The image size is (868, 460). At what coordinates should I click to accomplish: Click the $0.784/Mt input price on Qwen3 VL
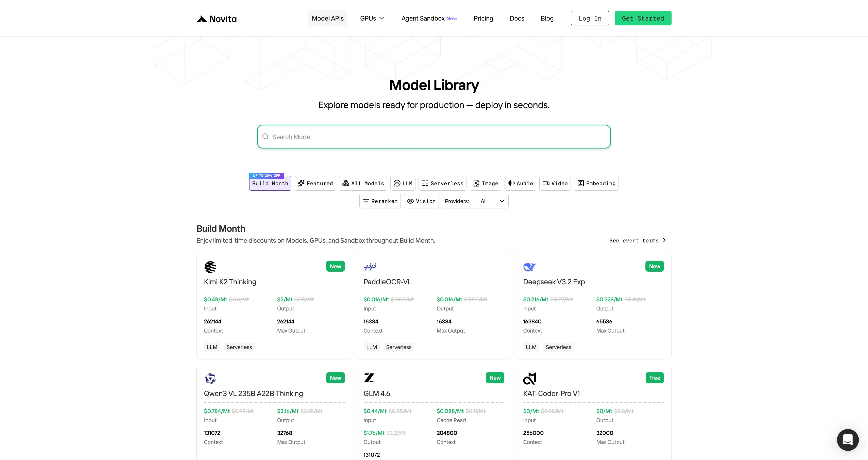[217, 411]
